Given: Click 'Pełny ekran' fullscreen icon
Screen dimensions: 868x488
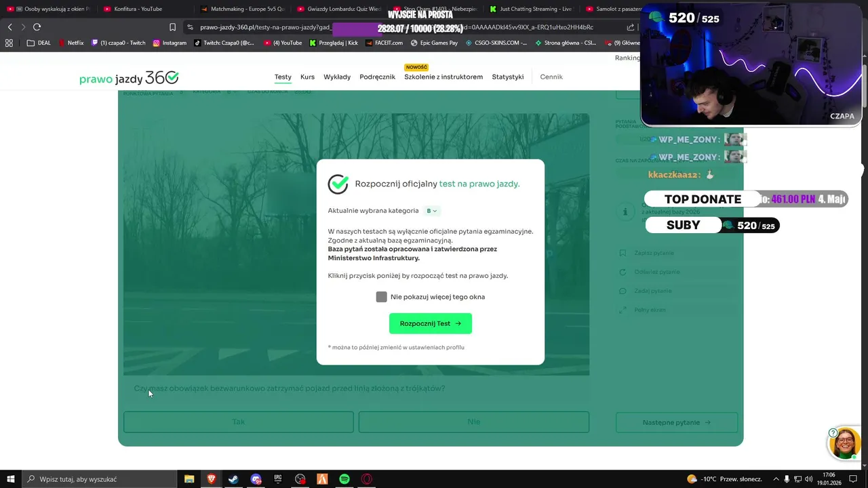Looking at the screenshot, I should (x=623, y=310).
